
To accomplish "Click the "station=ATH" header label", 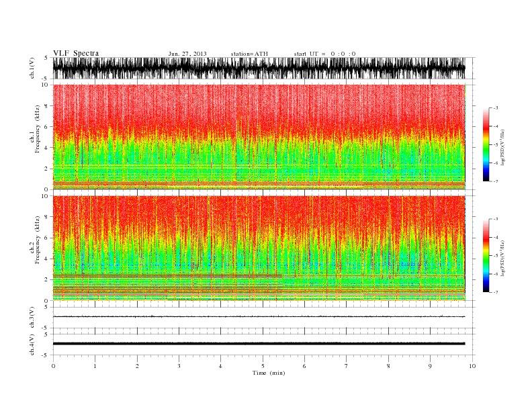I will 249,54.
